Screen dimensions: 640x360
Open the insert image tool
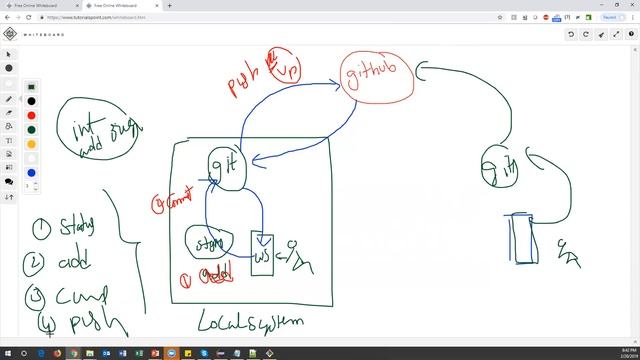click(x=9, y=154)
